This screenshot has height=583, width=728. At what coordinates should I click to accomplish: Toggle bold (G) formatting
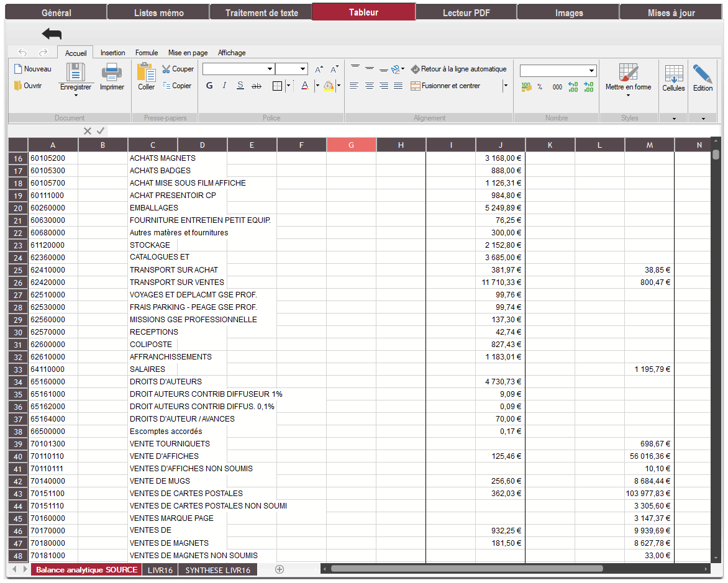(x=209, y=86)
